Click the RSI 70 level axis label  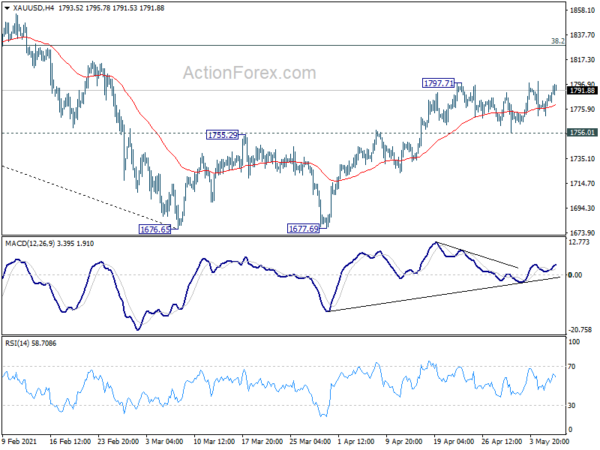[573, 369]
